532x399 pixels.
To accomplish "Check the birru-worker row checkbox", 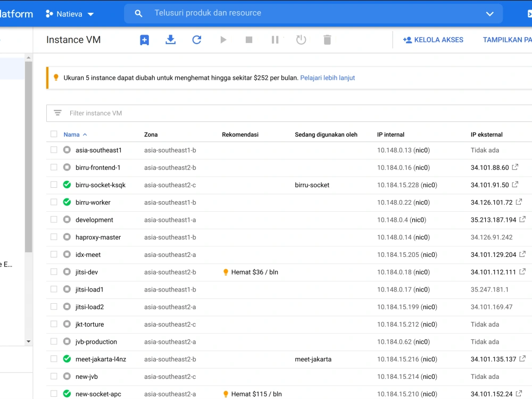I will [54, 202].
